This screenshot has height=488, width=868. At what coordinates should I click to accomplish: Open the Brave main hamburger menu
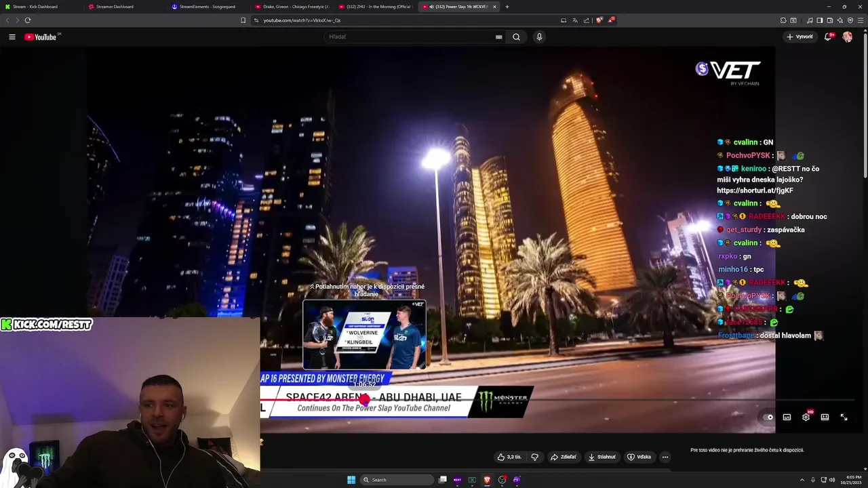pyautogui.click(x=861, y=20)
